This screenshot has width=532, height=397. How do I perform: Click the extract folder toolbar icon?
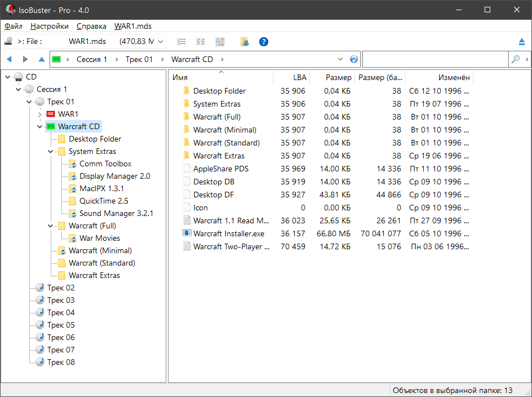point(244,42)
